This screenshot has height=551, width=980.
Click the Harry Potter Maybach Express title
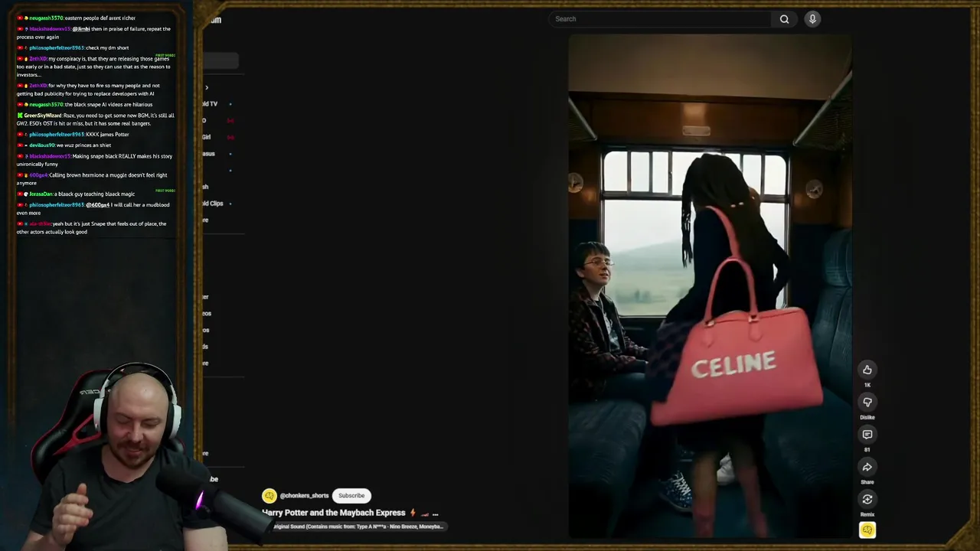point(334,513)
